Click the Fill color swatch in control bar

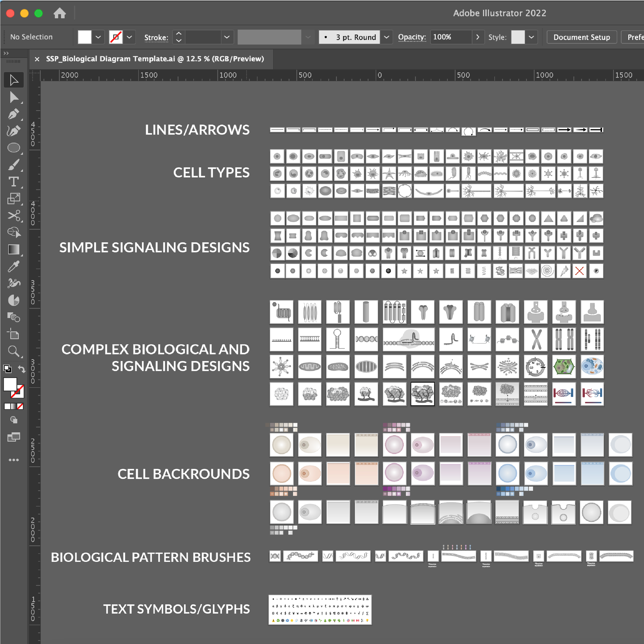pyautogui.click(x=85, y=37)
